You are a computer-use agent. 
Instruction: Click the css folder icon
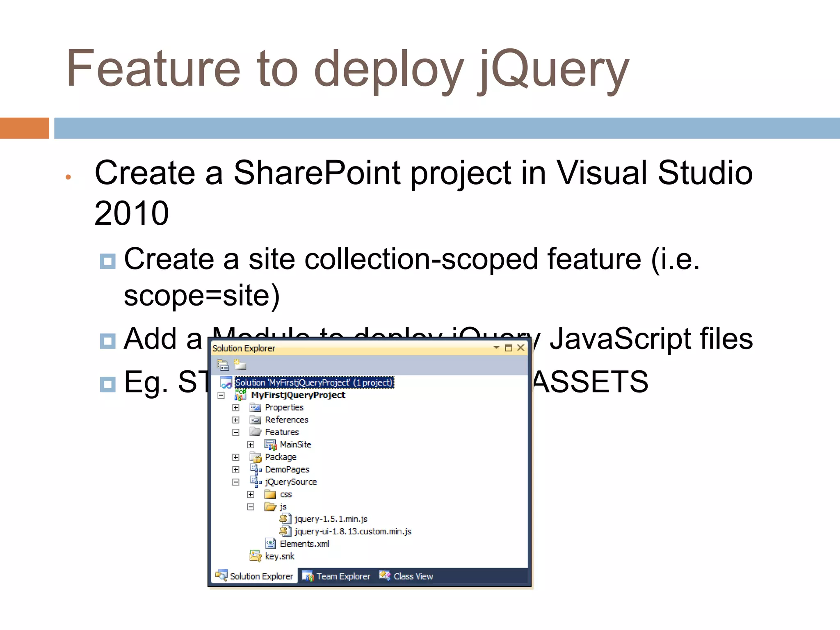pyautogui.click(x=270, y=494)
